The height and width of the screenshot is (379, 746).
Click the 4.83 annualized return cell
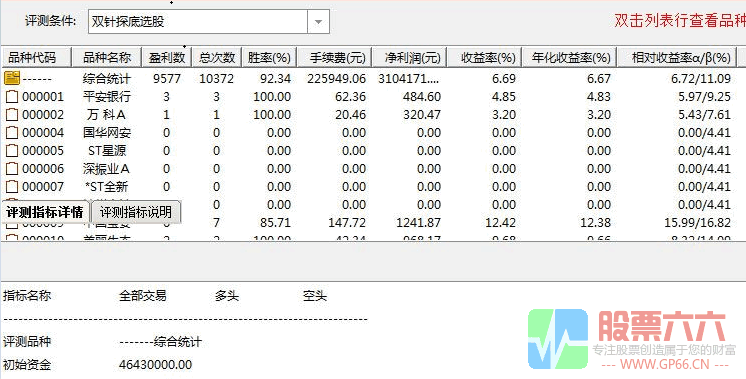coord(599,97)
